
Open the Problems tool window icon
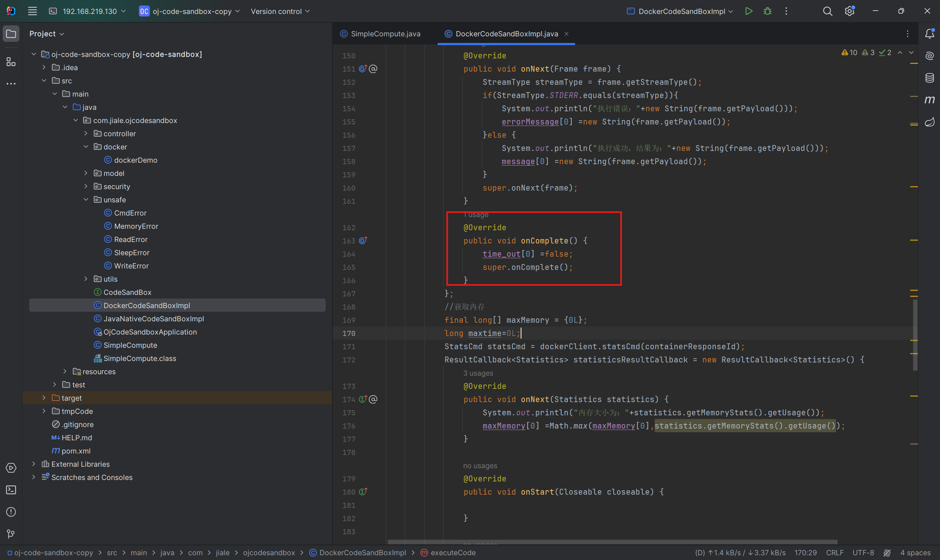pyautogui.click(x=11, y=512)
